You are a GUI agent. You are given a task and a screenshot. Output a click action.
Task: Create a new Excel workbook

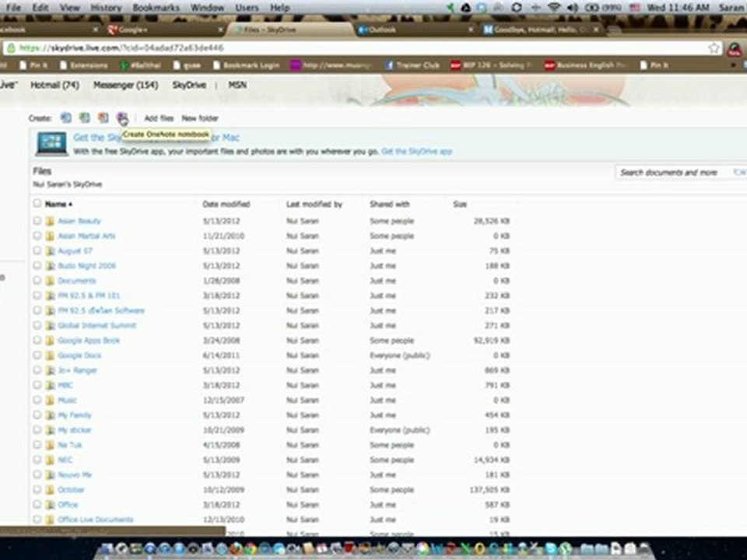84,117
